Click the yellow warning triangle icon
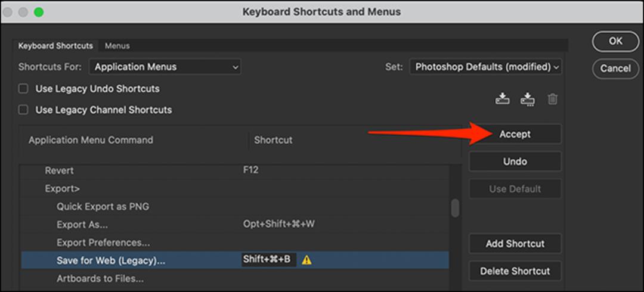The height and width of the screenshot is (292, 644). [x=306, y=260]
